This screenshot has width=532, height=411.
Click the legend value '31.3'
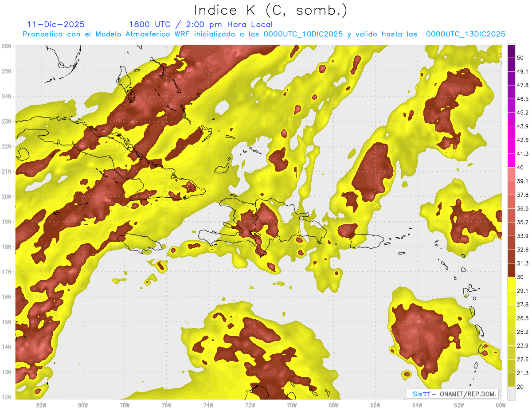(x=523, y=263)
